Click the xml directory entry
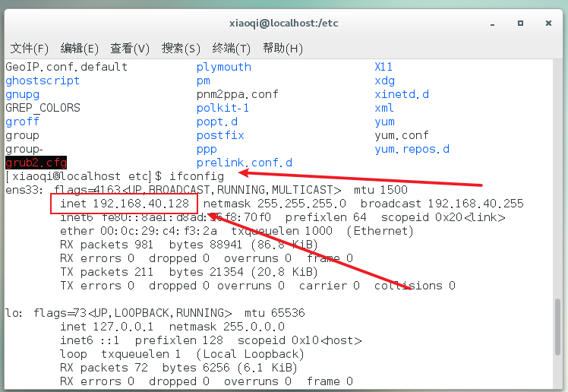The width and height of the screenshot is (568, 392). [x=384, y=108]
